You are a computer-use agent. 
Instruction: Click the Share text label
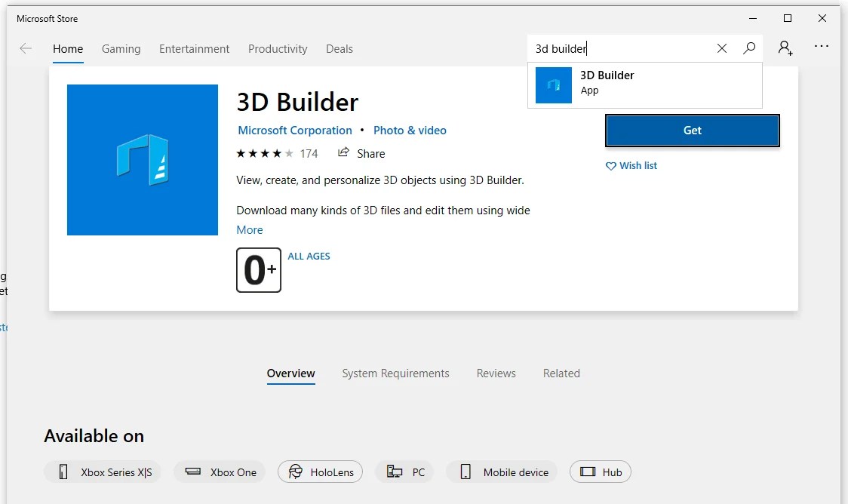tap(371, 154)
